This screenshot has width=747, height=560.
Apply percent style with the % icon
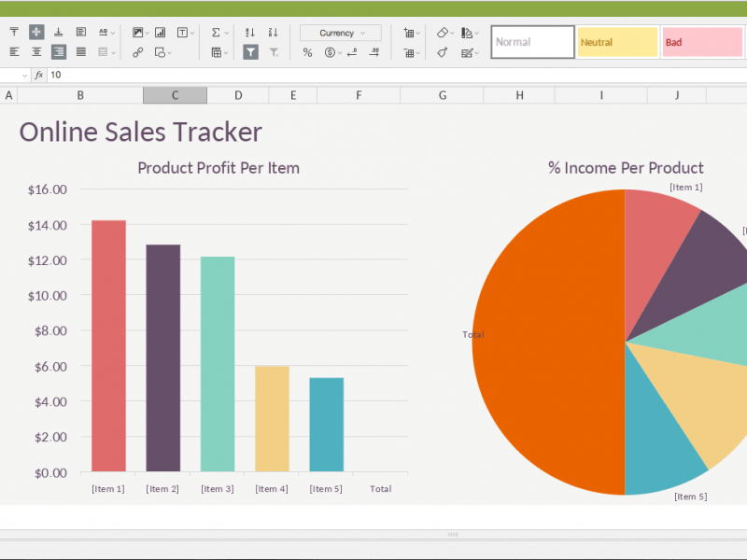[307, 52]
